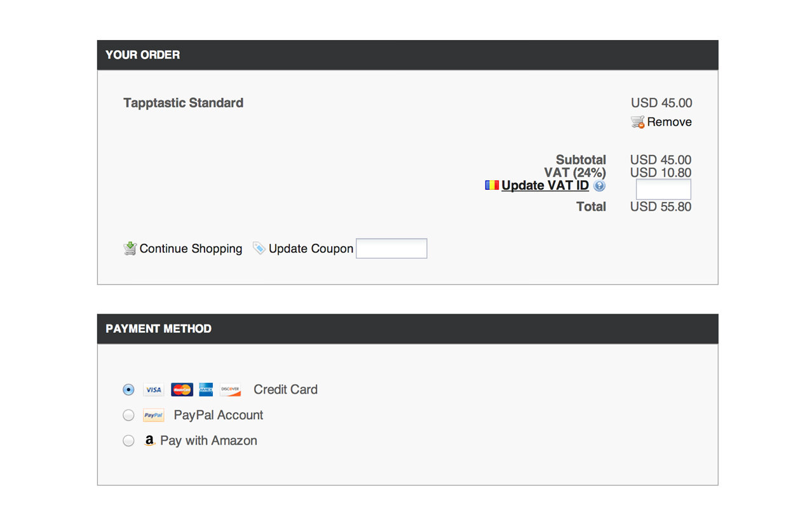Click the Remove link for Tapptastic Standard
Image resolution: width=812 pixels, height=527 pixels.
[x=670, y=122]
